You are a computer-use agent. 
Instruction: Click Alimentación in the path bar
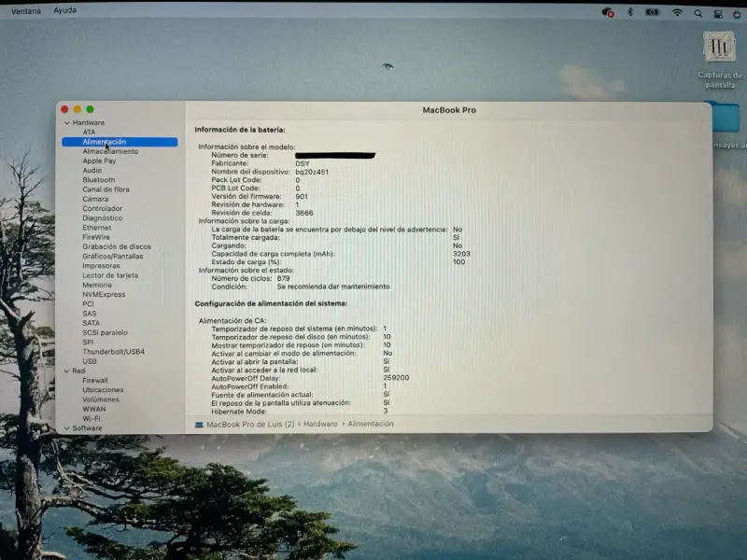click(371, 424)
